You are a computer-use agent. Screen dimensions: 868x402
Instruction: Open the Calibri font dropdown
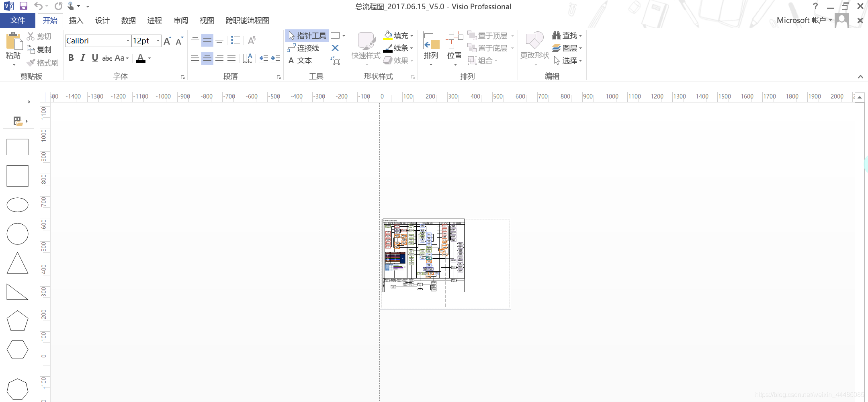(127, 41)
